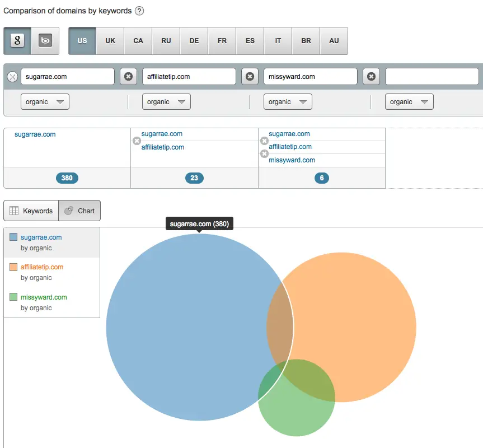Click the X button before affiliatetip.com field
The image size is (483, 448).
point(129,76)
